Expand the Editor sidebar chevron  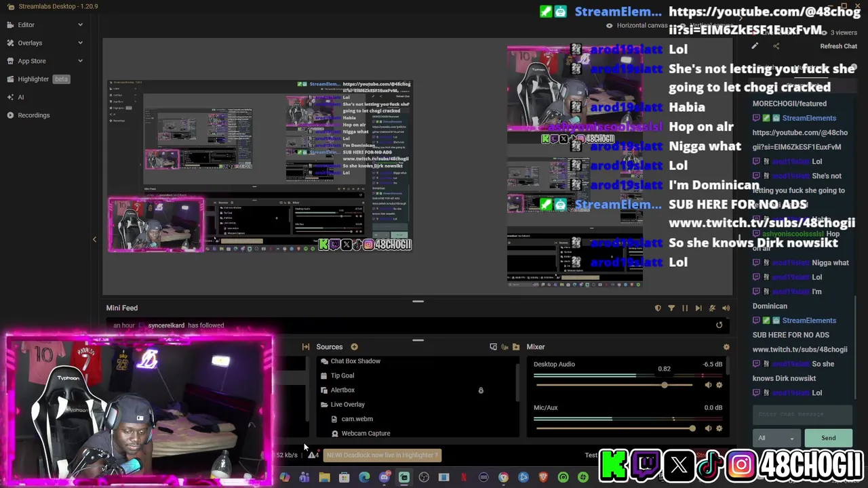click(x=80, y=25)
